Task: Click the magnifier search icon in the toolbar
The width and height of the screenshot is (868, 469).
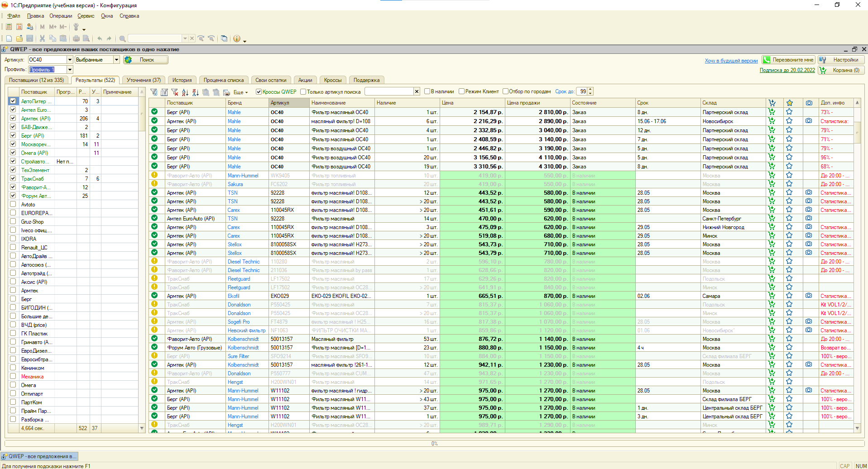Action: 122,38
